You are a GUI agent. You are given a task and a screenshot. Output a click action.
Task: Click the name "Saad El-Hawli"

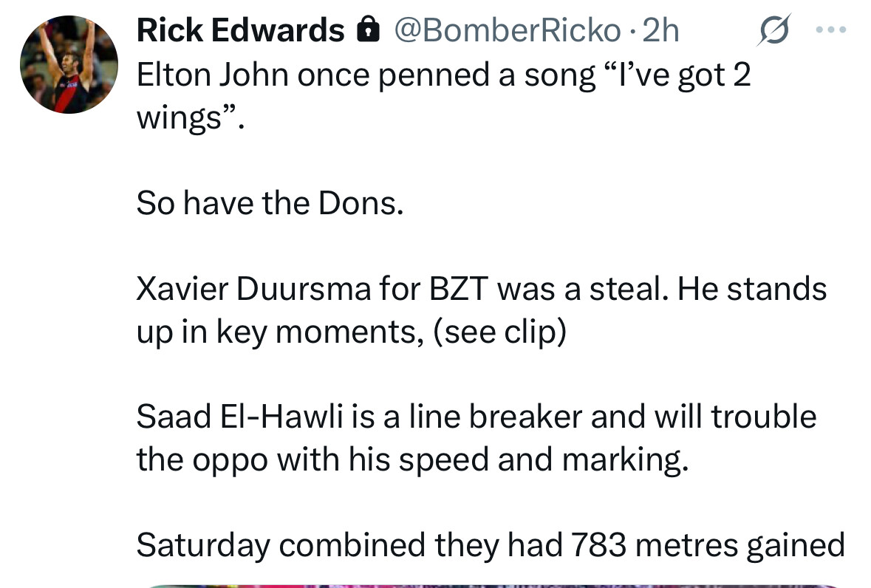240,417
